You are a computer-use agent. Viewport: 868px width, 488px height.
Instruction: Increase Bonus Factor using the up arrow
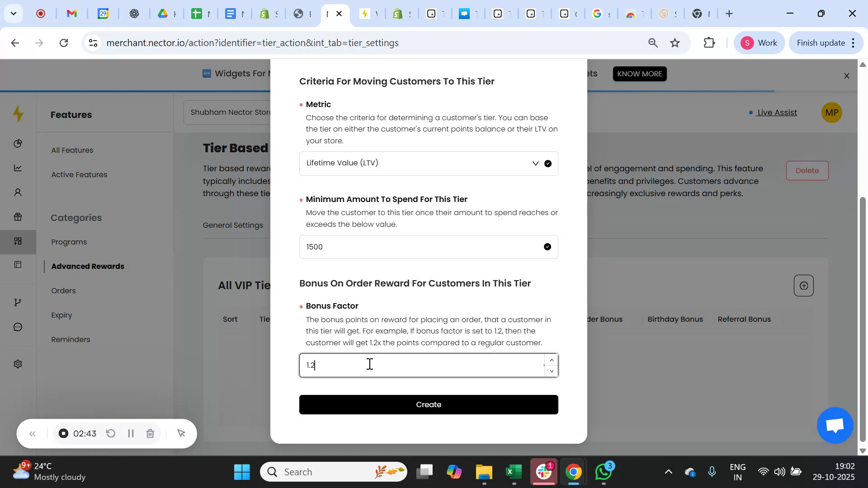pos(551,360)
